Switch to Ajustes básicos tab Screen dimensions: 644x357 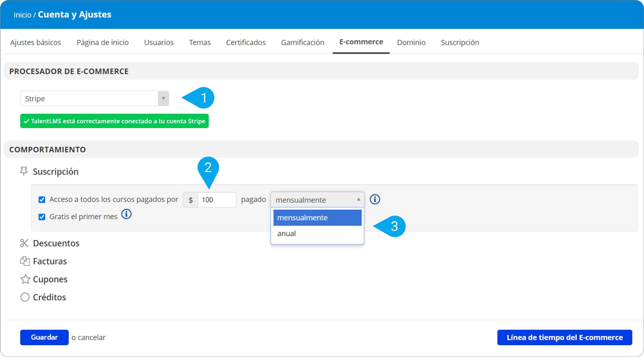click(36, 42)
